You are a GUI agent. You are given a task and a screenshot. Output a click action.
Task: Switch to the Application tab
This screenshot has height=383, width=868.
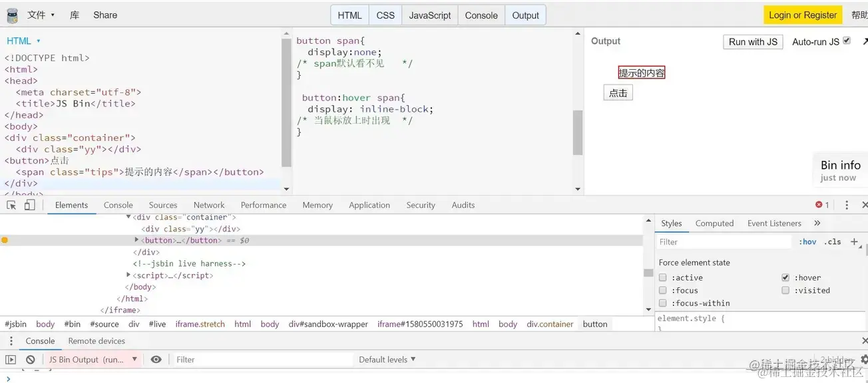[x=369, y=205]
